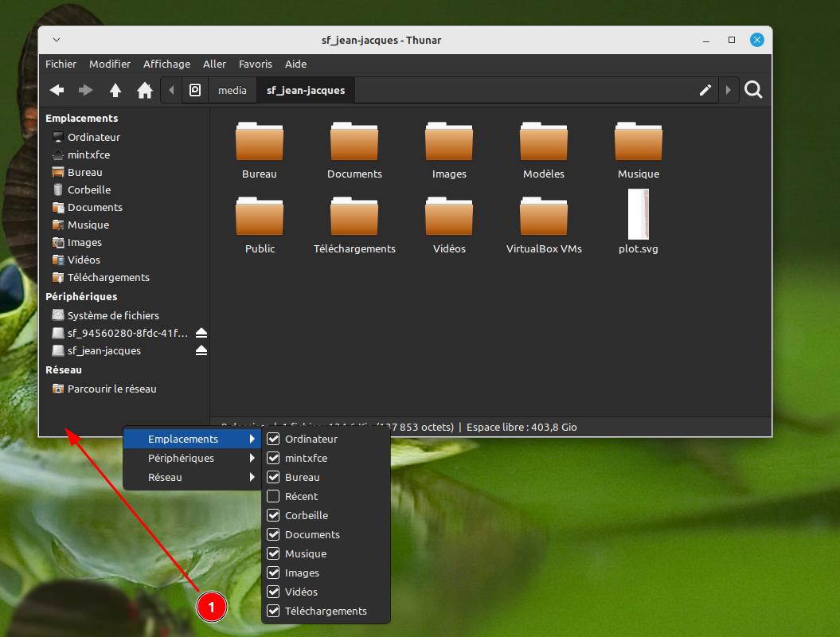Open the Affichage menu

coord(166,64)
